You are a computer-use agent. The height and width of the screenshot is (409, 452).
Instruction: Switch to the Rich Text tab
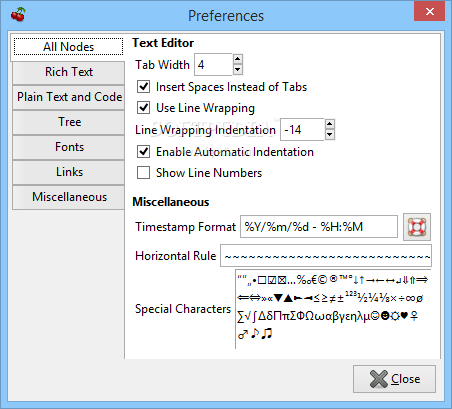click(x=68, y=72)
